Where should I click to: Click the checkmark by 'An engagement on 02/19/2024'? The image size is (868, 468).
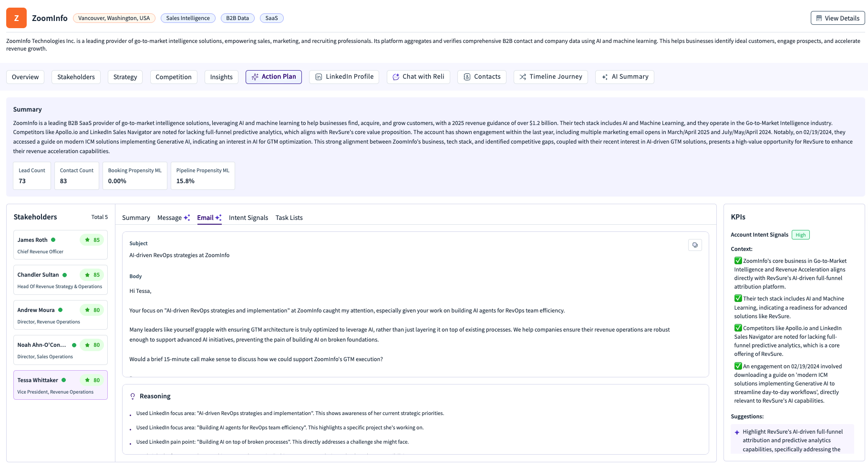coord(738,366)
